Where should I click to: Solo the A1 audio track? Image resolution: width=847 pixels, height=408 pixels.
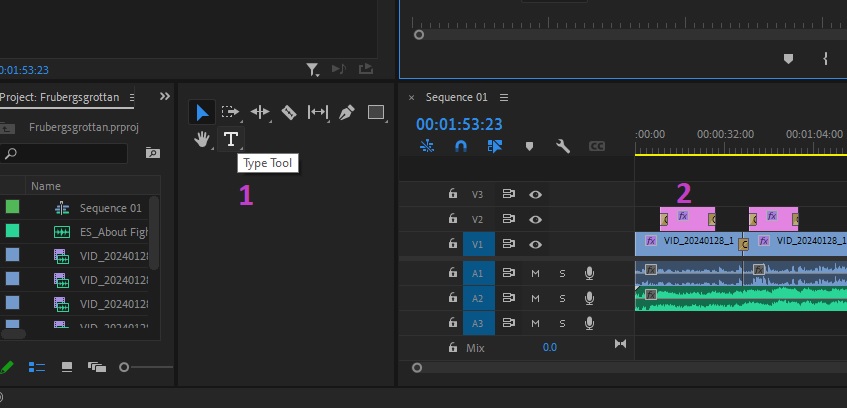coord(562,273)
